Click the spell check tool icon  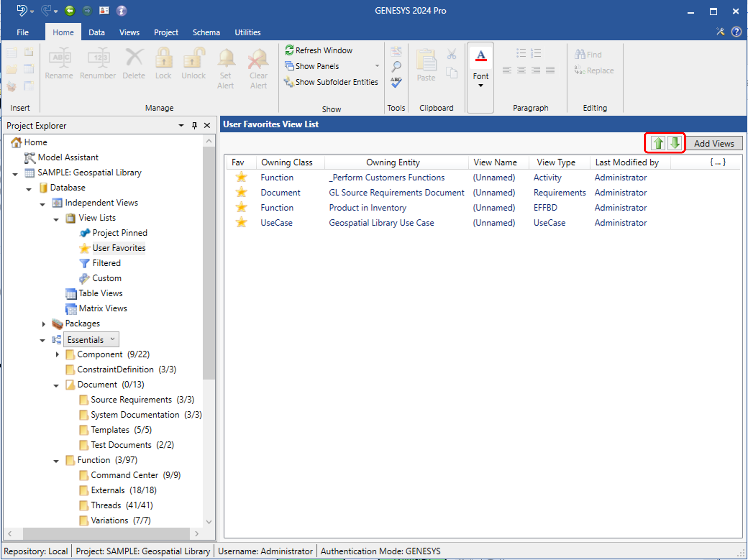tap(396, 82)
